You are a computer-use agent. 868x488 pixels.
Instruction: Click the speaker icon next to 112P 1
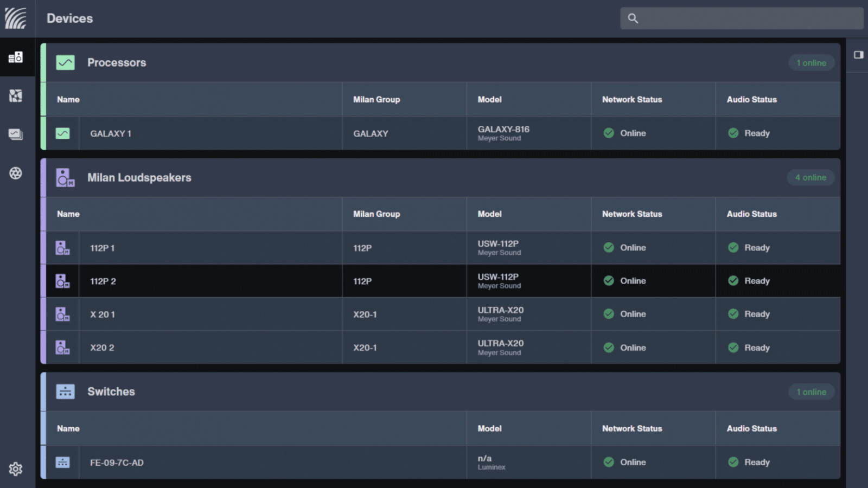pyautogui.click(x=62, y=248)
